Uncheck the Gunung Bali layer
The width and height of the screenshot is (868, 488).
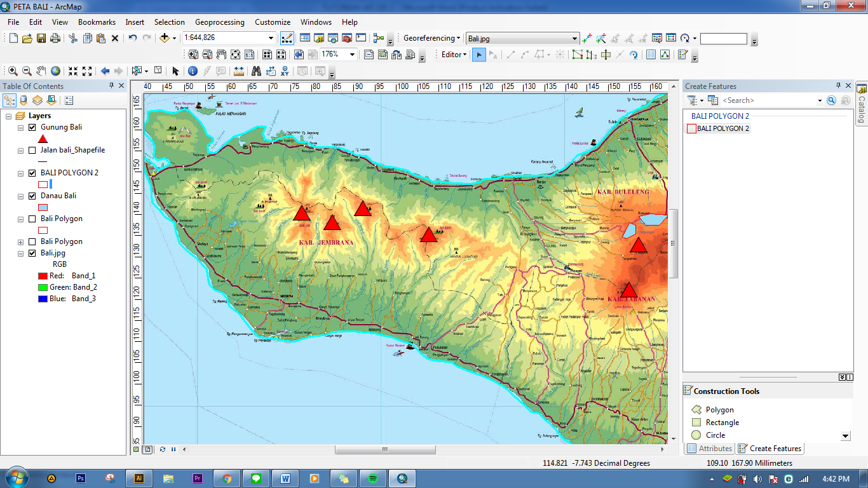[32, 127]
